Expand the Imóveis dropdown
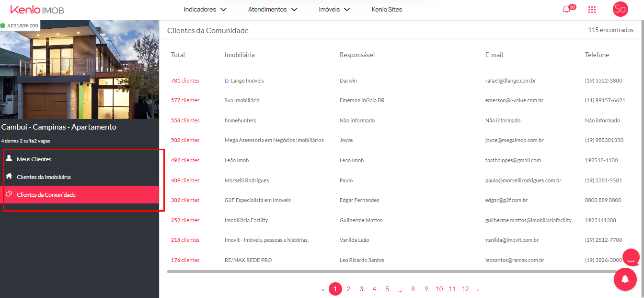The height and width of the screenshot is (298, 644). click(x=334, y=9)
